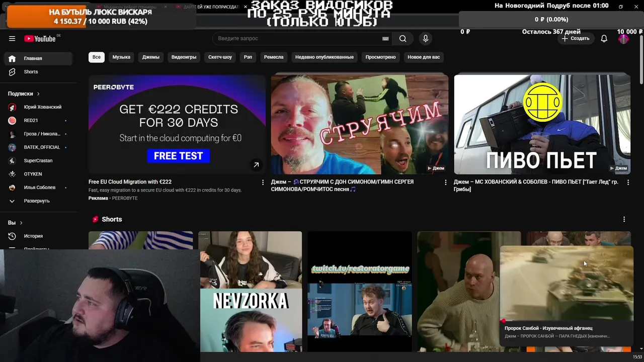This screenshot has height=362, width=644.
Task: Click FREE TEST button in ad
Action: click(178, 156)
